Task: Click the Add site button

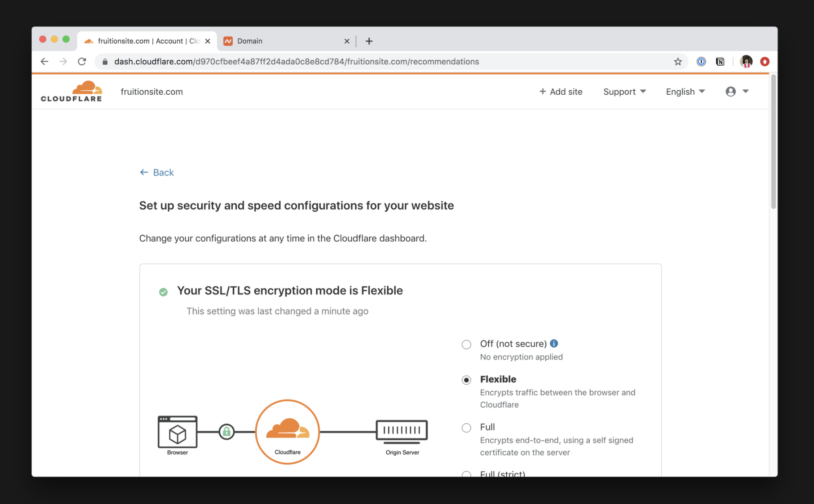Action: pos(561,92)
